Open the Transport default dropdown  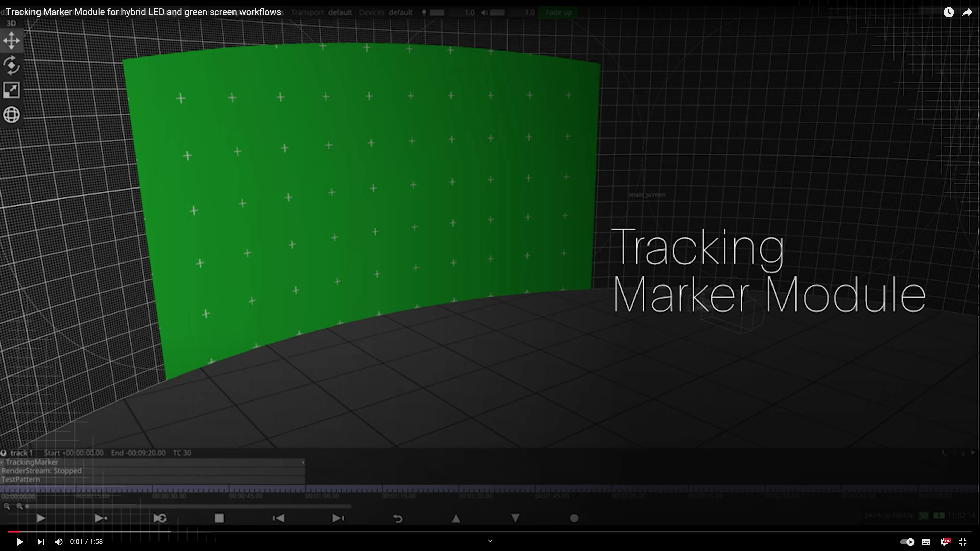tap(340, 12)
